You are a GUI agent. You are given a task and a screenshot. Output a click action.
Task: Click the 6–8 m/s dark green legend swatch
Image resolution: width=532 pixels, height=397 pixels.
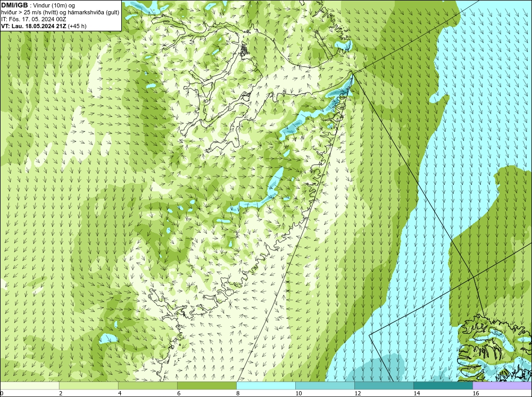(x=207, y=386)
